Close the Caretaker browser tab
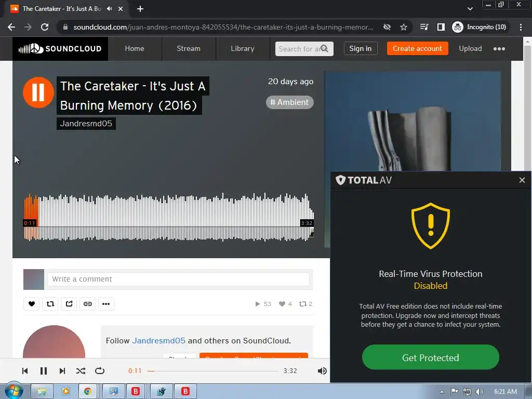532x399 pixels. tap(121, 9)
